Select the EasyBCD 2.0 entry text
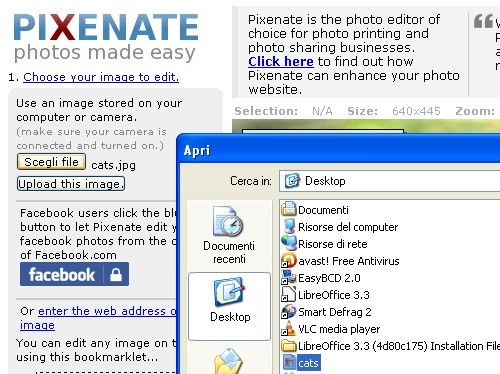 [329, 278]
